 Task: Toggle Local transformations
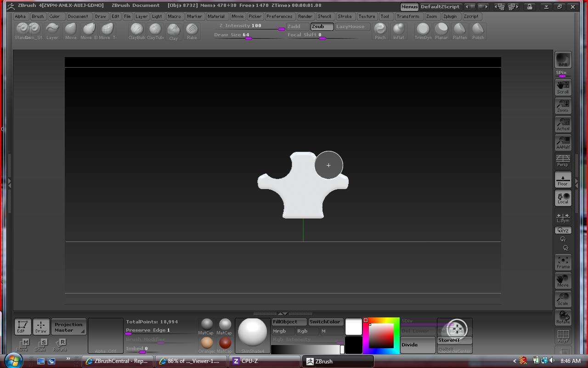coord(563,198)
